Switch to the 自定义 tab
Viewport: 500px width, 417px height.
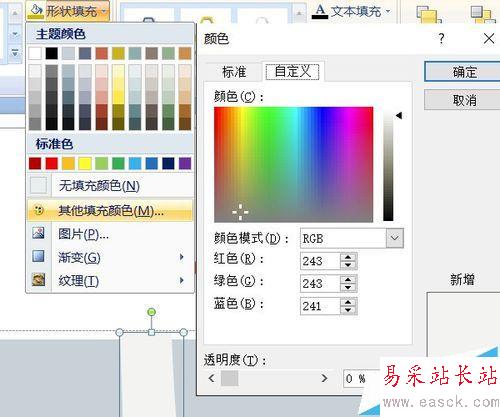(292, 71)
